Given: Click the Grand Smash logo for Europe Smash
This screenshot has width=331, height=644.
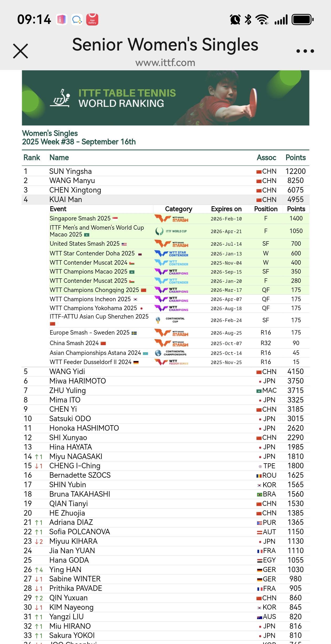Looking at the screenshot, I should click(x=171, y=333).
